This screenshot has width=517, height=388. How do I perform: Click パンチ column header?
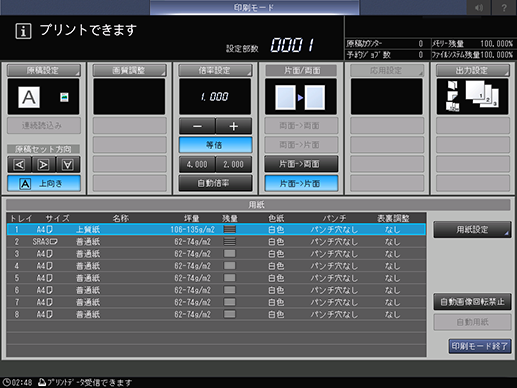[x=334, y=218]
